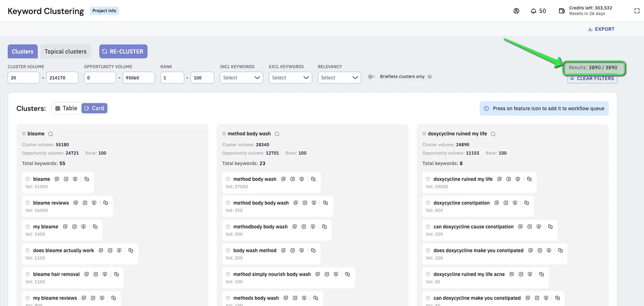The width and height of the screenshot is (644, 306).
Task: Expand the Relevancy select dropdown
Action: click(339, 78)
